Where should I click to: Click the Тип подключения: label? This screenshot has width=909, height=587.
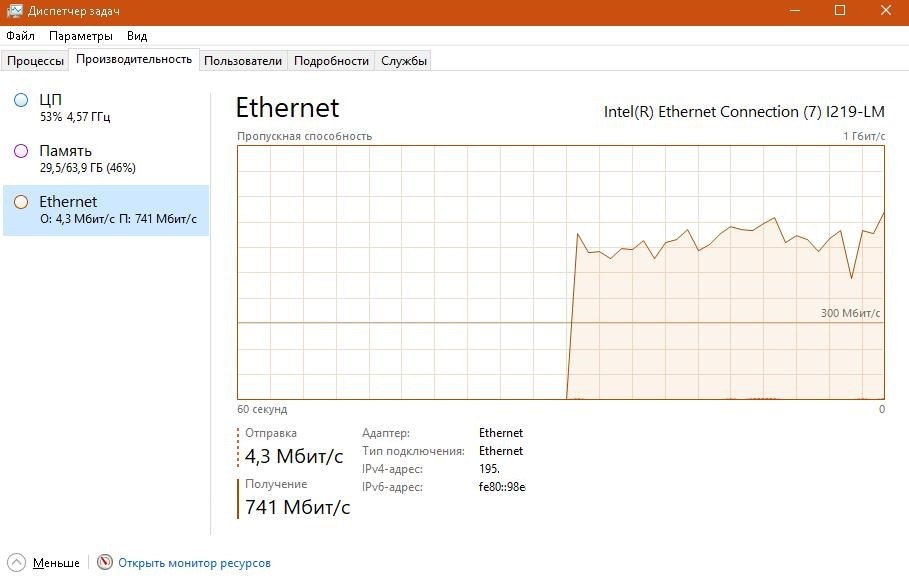[413, 451]
